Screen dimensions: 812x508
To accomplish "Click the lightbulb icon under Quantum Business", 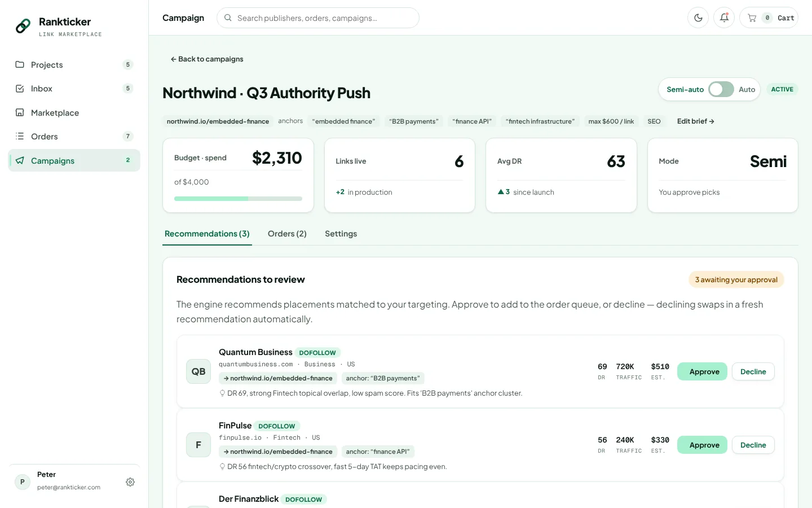I will 222,393.
